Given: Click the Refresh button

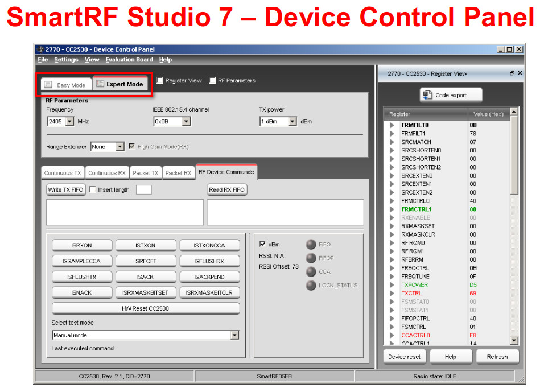Looking at the screenshot, I should click(497, 356).
